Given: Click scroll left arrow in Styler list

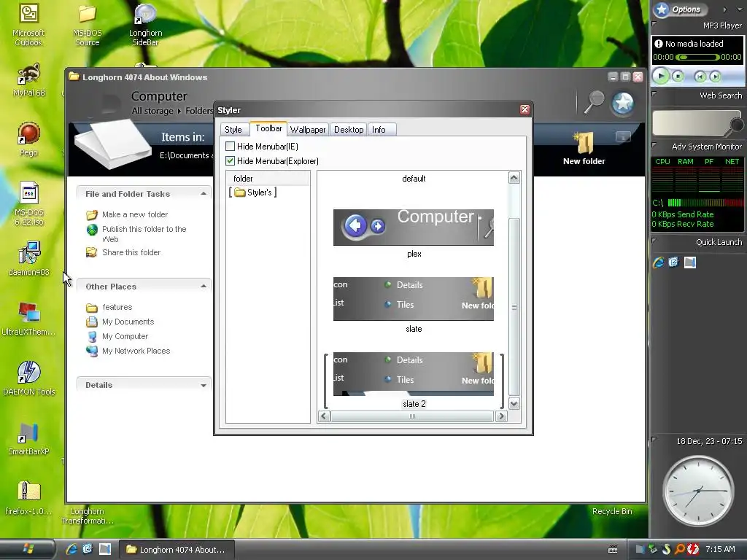Looking at the screenshot, I should click(x=324, y=416).
